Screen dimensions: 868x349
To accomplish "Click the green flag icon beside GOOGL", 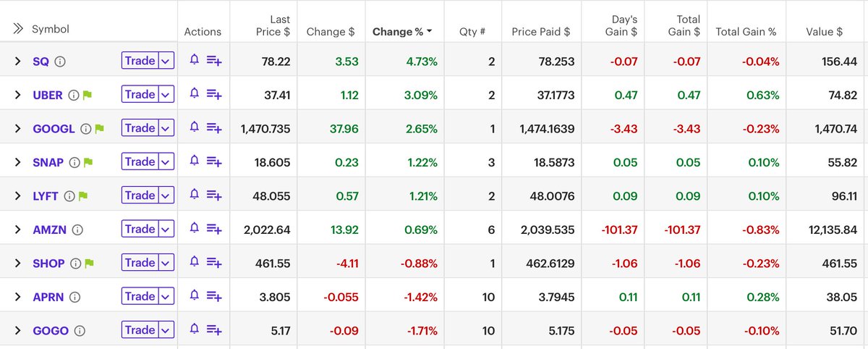I will pos(100,129).
